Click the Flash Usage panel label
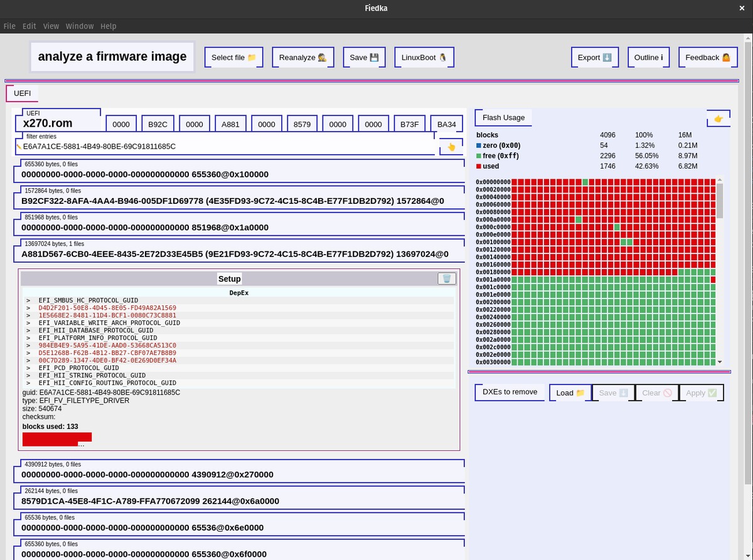 [503, 117]
